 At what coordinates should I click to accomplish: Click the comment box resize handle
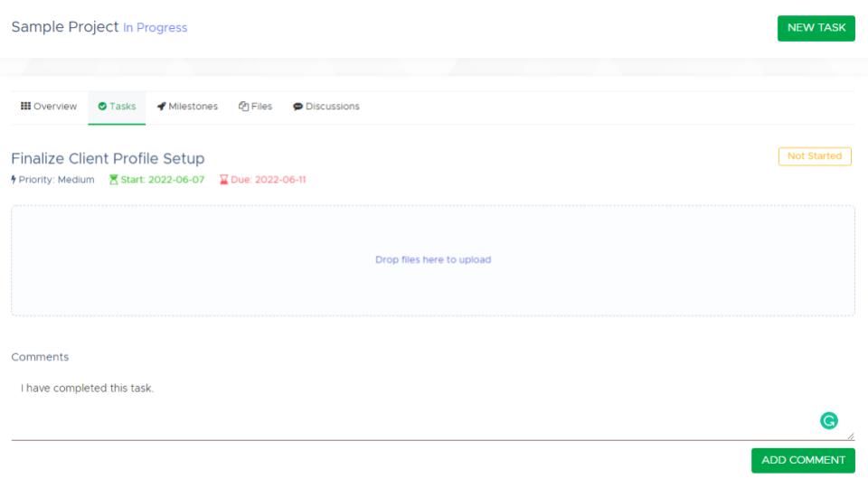pyautogui.click(x=850, y=436)
